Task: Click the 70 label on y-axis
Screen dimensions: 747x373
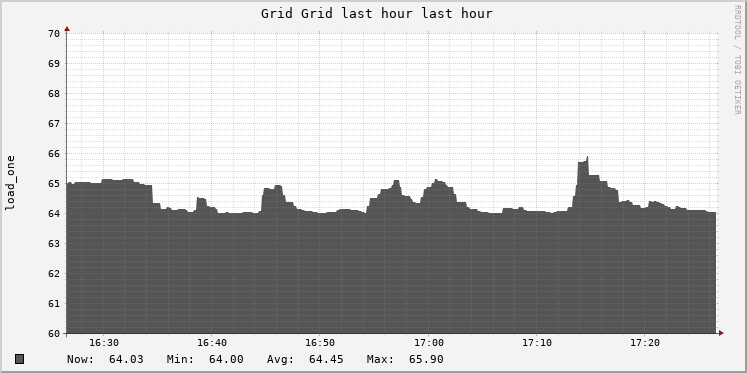Action: 54,33
